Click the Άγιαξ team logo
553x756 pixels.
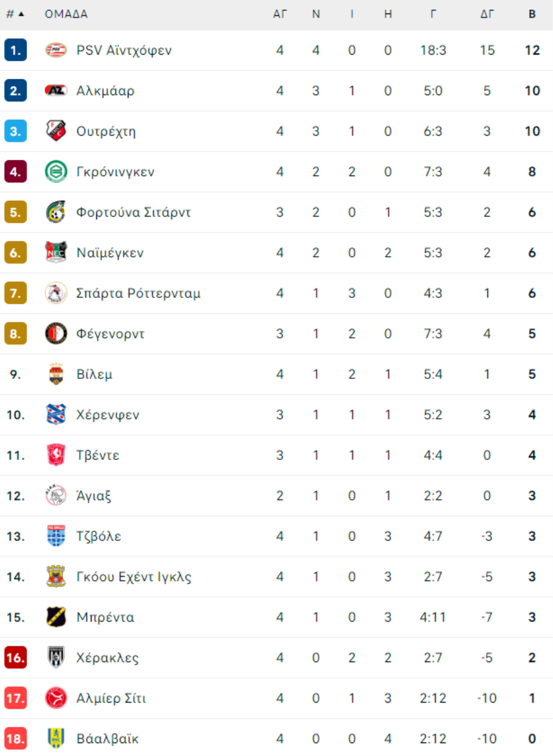click(56, 496)
